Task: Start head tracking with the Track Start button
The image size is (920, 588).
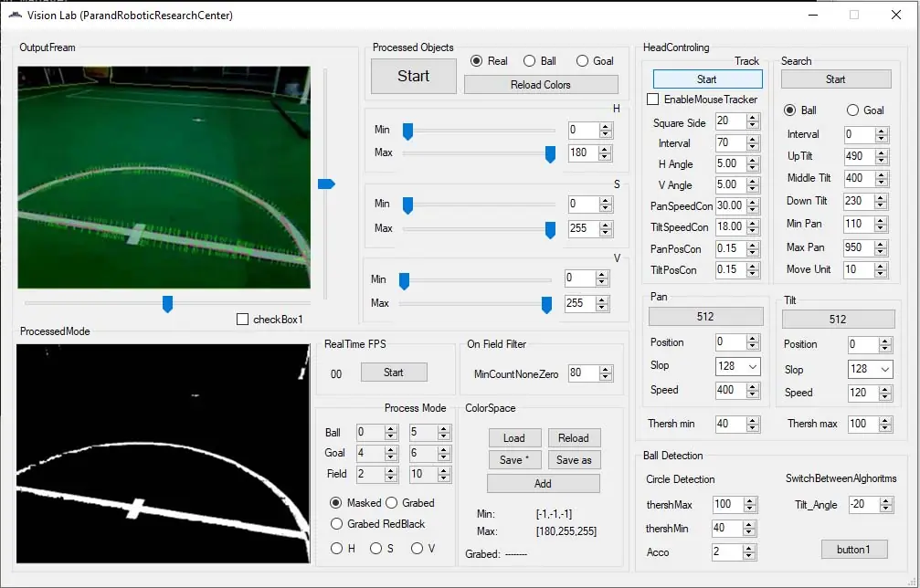Action: (708, 79)
